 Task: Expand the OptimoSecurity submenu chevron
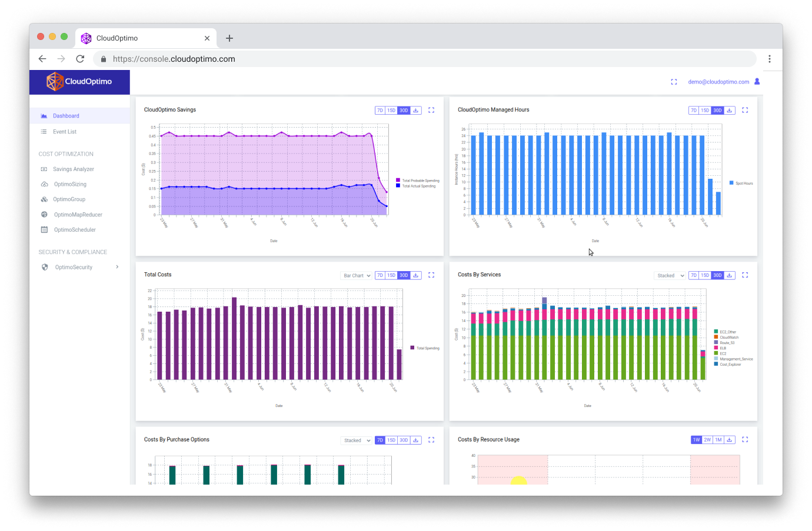117,267
